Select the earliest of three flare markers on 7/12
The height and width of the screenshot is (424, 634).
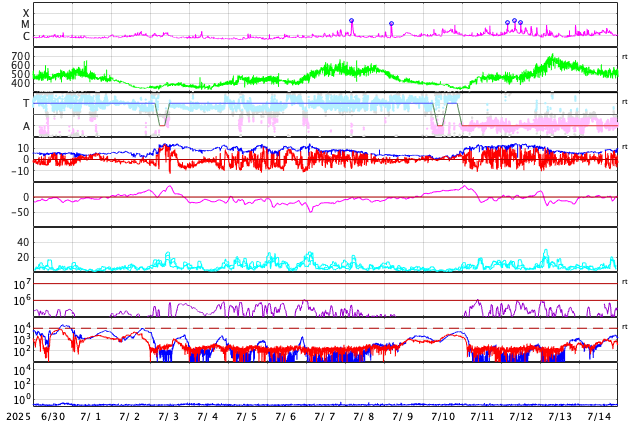tap(507, 23)
